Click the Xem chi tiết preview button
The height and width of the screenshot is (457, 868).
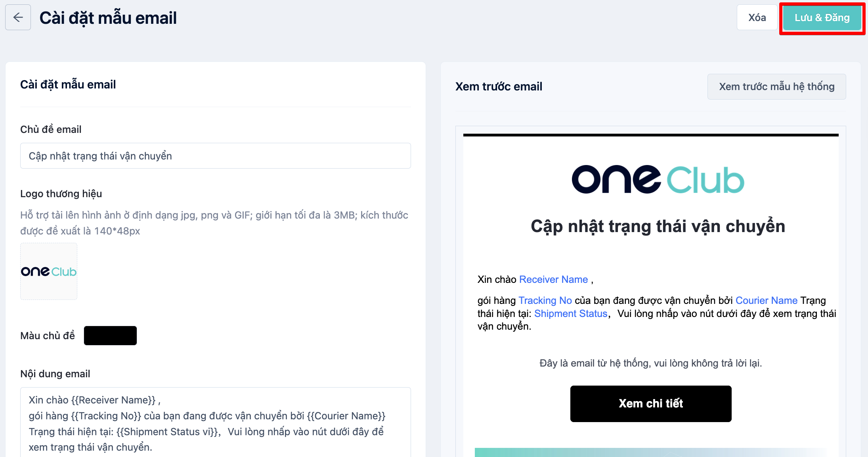(x=651, y=403)
